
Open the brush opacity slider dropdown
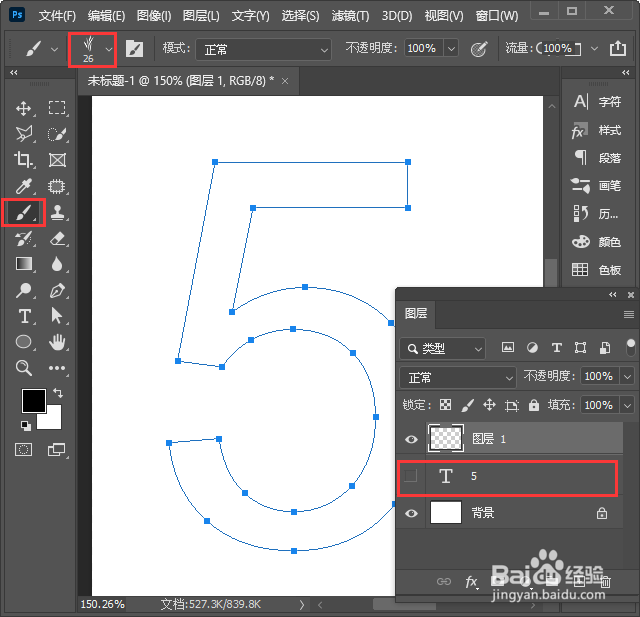click(451, 49)
